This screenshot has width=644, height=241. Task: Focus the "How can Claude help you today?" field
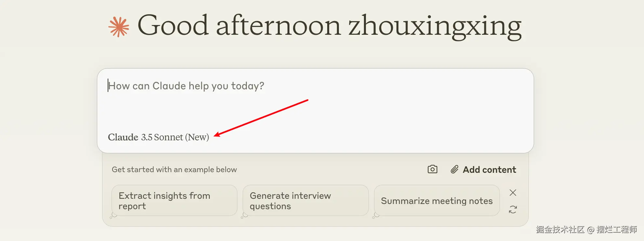(x=315, y=97)
